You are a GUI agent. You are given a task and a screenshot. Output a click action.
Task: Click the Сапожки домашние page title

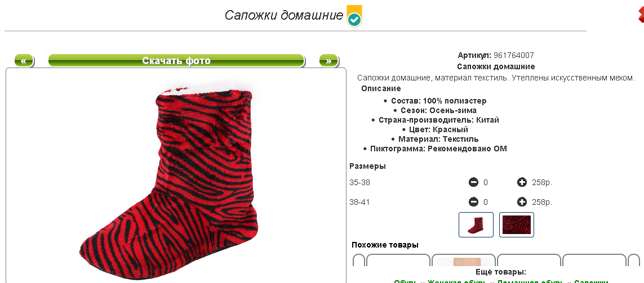tap(284, 16)
